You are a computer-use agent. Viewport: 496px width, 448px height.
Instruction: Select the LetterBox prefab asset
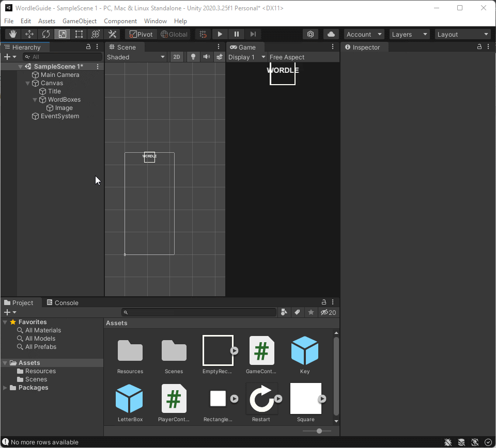coord(130,403)
